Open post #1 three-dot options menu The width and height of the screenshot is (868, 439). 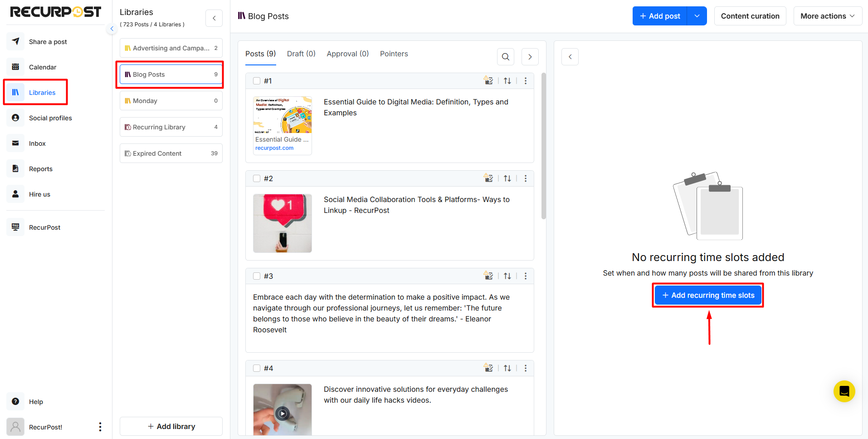[526, 81]
